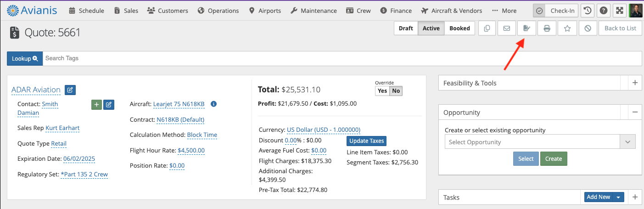The width and height of the screenshot is (644, 209).
Task: Click the Update Taxes button
Action: (x=366, y=141)
